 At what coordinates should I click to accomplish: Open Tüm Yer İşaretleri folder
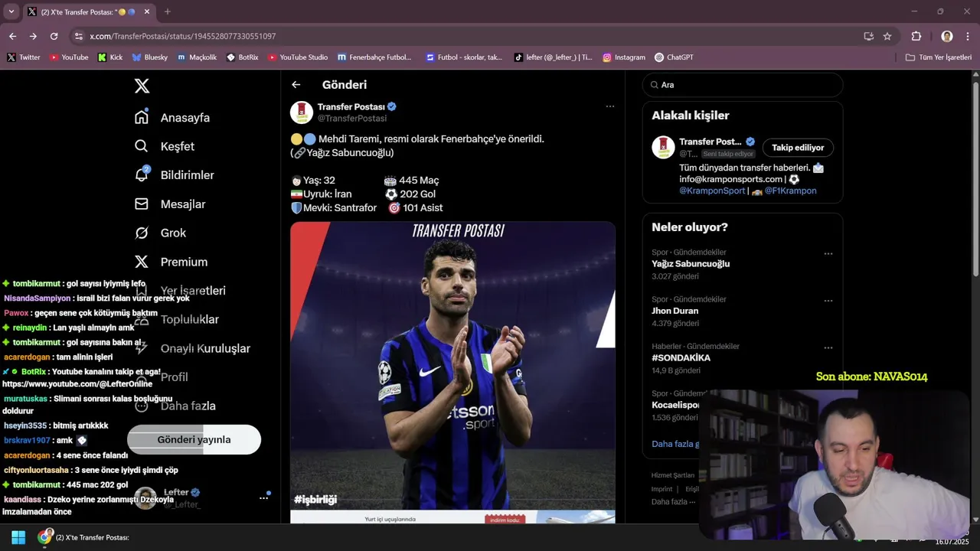938,57
